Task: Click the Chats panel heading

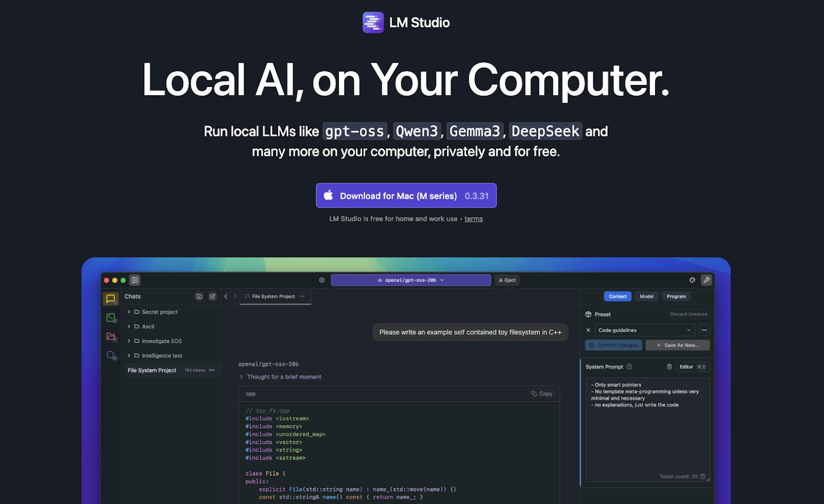Action: pyautogui.click(x=132, y=297)
